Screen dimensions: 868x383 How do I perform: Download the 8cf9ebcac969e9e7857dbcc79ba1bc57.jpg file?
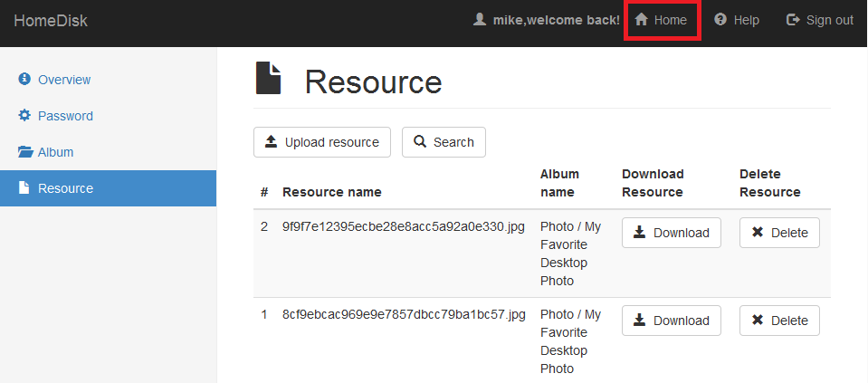(x=672, y=321)
